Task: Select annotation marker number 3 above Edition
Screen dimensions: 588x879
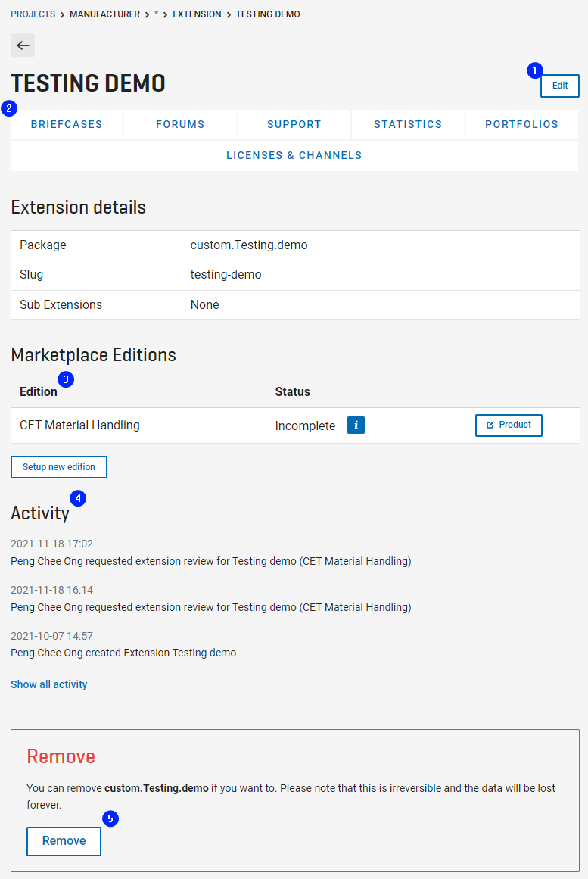Action: (x=66, y=379)
